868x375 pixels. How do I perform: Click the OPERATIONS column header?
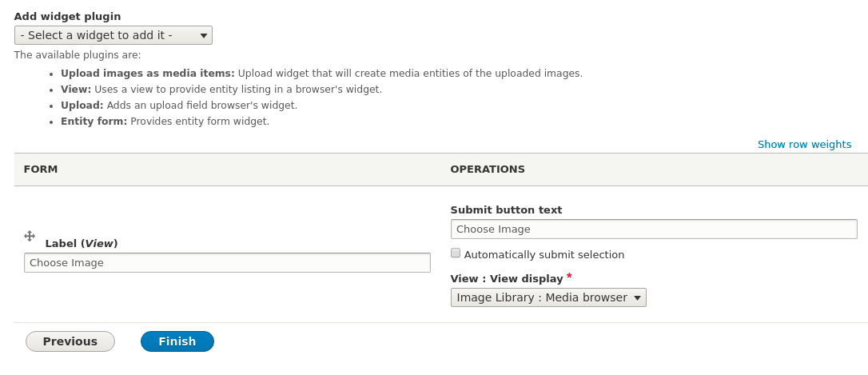(x=487, y=170)
